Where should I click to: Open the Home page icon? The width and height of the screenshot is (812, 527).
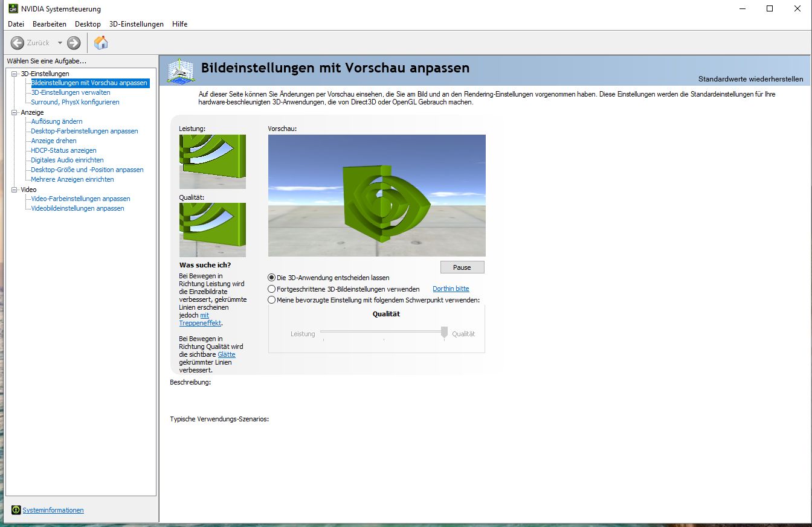(x=101, y=42)
